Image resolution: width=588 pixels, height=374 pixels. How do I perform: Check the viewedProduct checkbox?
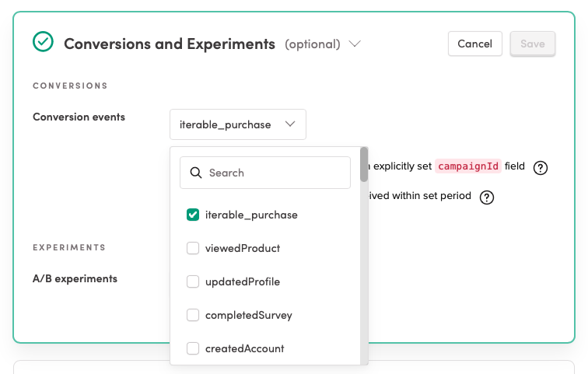[x=193, y=248]
